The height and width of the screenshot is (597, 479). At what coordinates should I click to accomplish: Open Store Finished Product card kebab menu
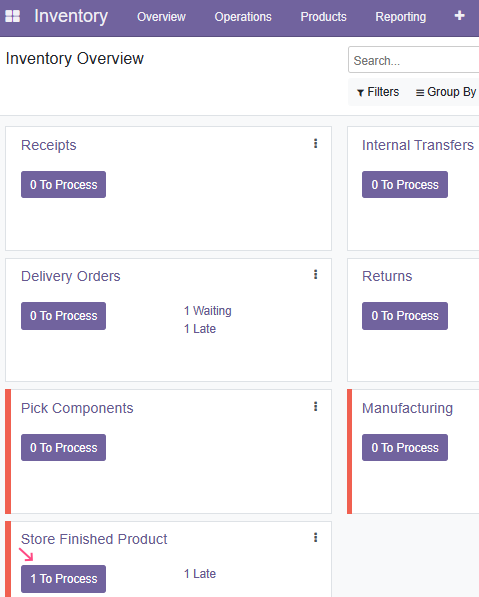pos(315,538)
